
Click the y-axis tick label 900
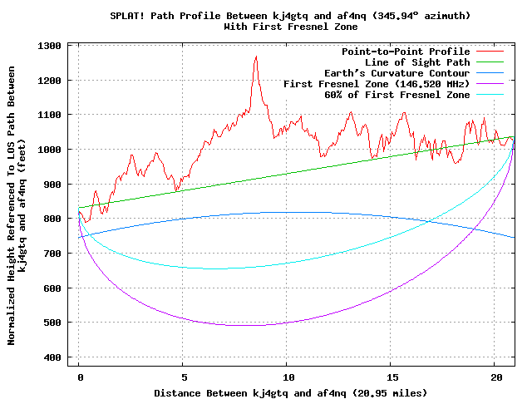tap(52, 185)
